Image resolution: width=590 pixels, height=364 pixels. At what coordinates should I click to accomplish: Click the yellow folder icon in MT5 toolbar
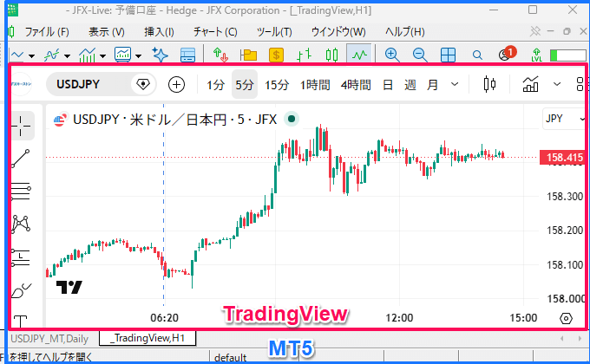[x=248, y=55]
